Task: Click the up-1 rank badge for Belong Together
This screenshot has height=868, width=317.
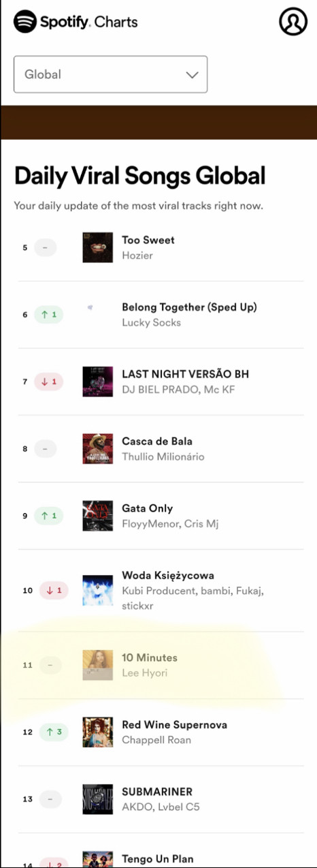Action: tap(48, 315)
